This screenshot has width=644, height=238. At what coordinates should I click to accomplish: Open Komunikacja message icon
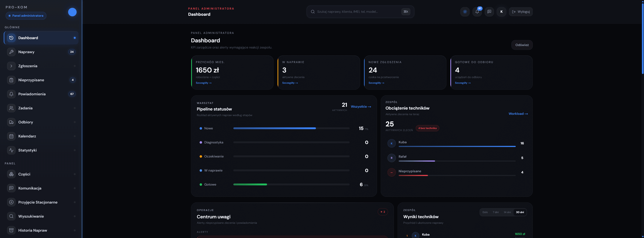click(x=11, y=188)
